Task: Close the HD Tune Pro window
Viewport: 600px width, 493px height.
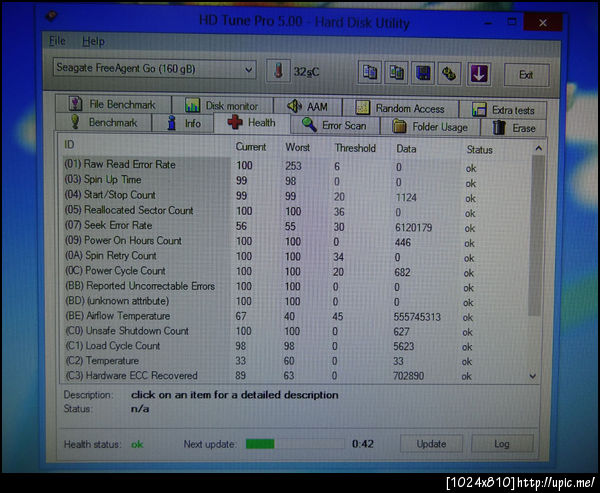Action: [543, 23]
